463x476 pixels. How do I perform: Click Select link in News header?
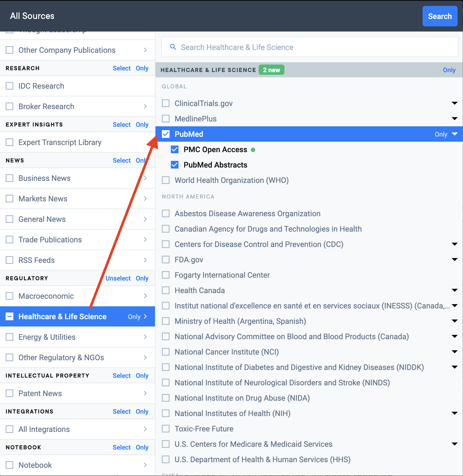122,160
